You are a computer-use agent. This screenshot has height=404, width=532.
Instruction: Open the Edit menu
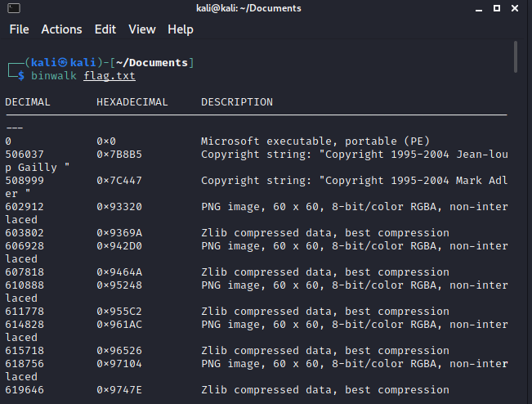pos(105,29)
